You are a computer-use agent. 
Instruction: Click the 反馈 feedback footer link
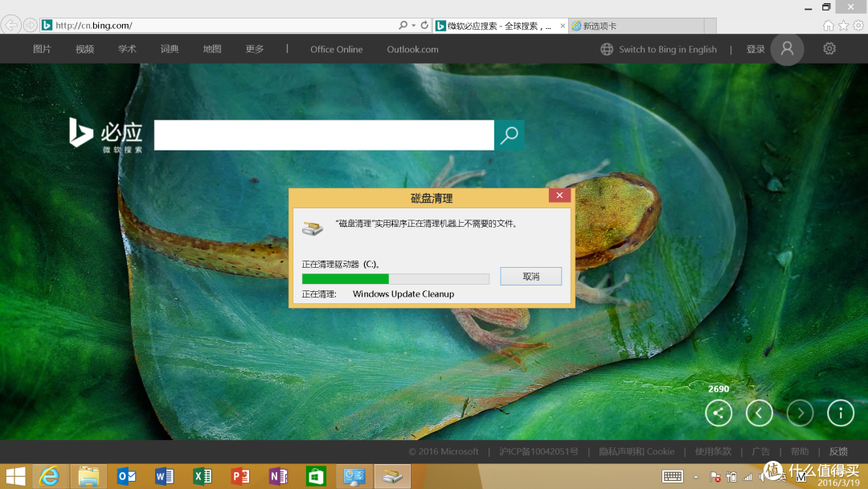pos(838,452)
